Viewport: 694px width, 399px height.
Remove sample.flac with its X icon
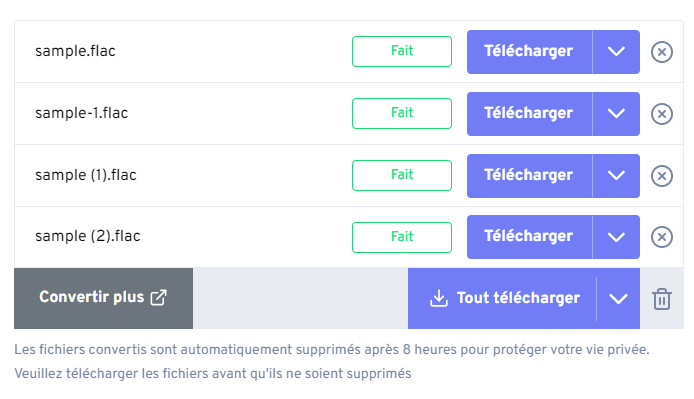pyautogui.click(x=662, y=52)
